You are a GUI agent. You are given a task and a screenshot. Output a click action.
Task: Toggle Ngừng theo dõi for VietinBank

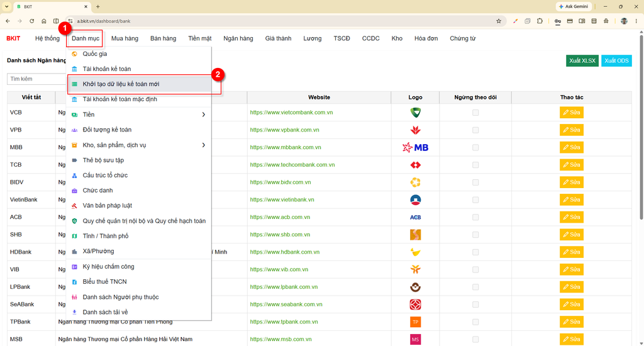(475, 199)
